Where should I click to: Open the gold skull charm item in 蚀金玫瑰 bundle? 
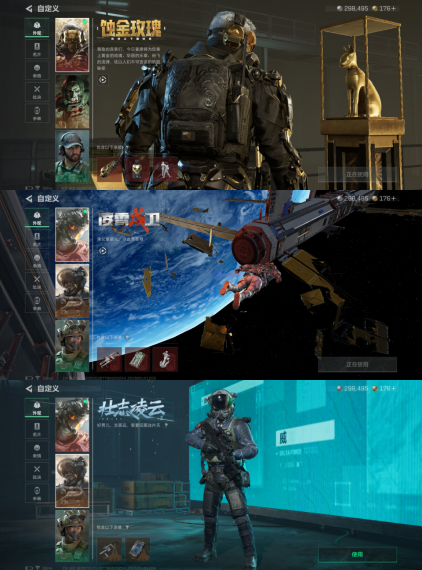click(x=137, y=169)
